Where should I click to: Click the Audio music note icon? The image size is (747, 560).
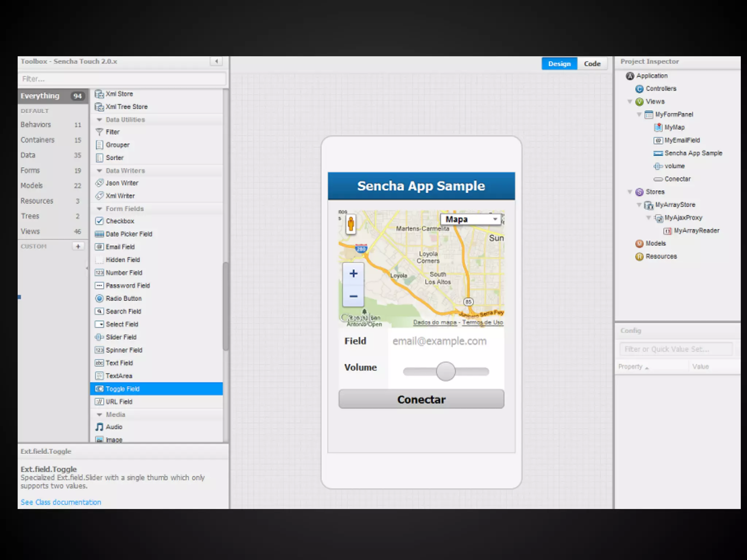99,427
